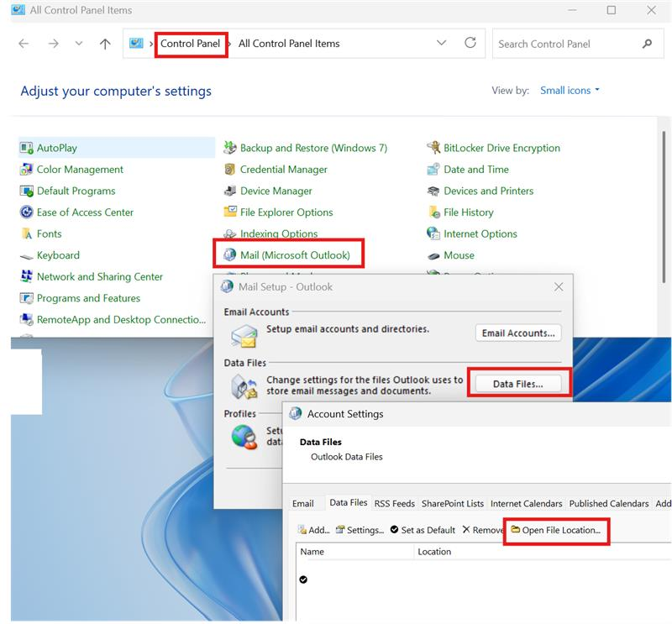The width and height of the screenshot is (672, 624).
Task: Click the Device Manager icon
Action: (x=230, y=191)
